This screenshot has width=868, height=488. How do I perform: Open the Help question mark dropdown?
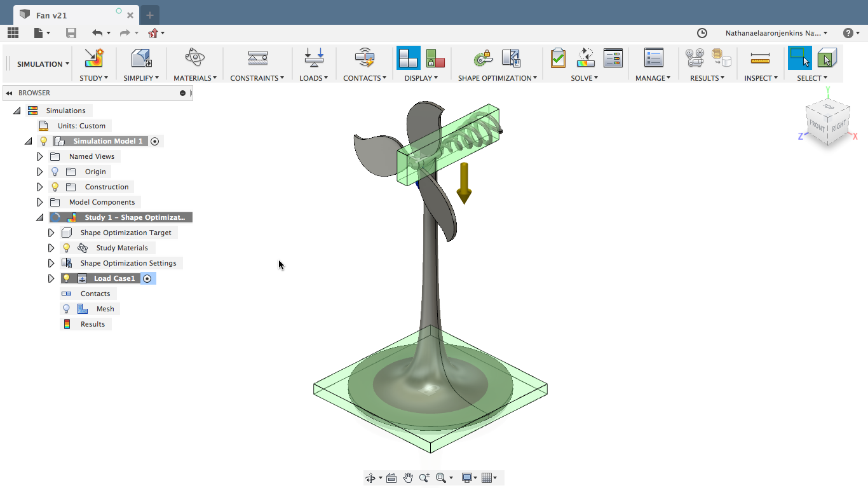[x=851, y=33]
